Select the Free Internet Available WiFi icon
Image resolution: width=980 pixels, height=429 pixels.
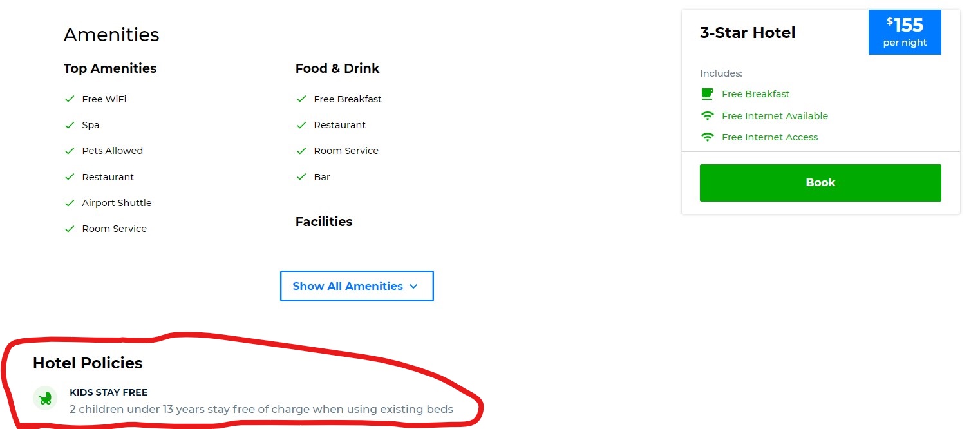click(707, 115)
